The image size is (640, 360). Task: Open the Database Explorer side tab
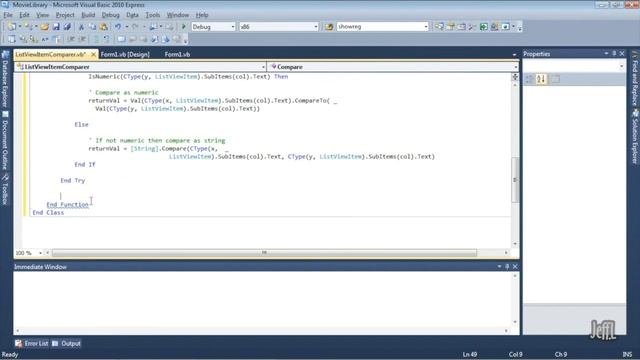coord(5,80)
